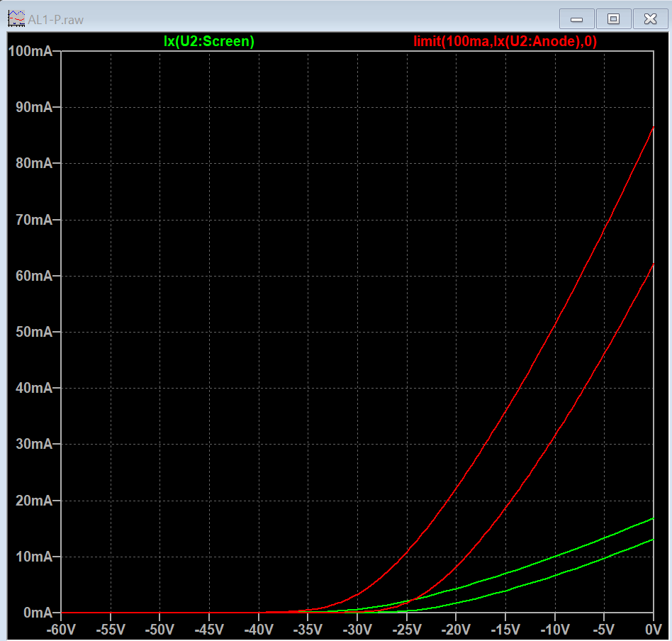Click the 40mA vertical axis label

34,388
